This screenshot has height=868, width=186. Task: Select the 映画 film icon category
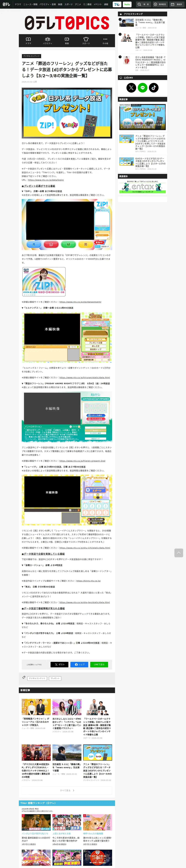[x=67, y=41]
